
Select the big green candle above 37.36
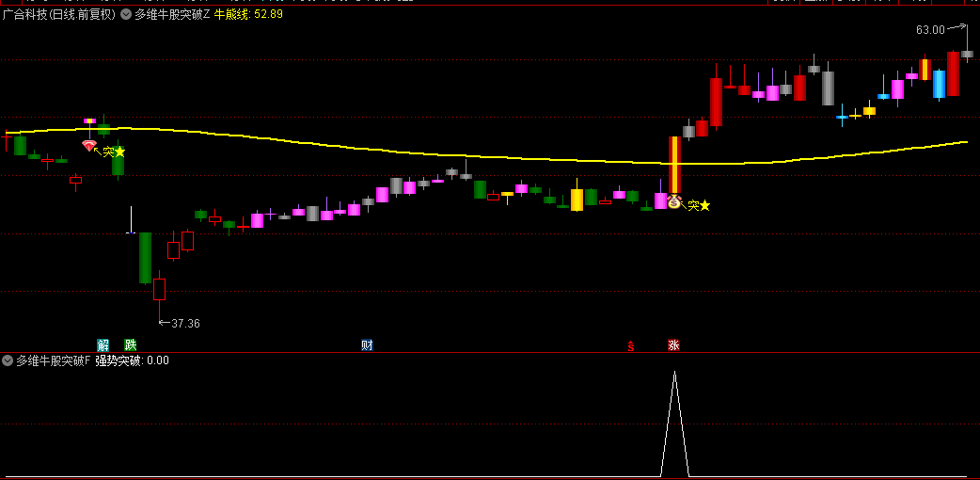145,258
